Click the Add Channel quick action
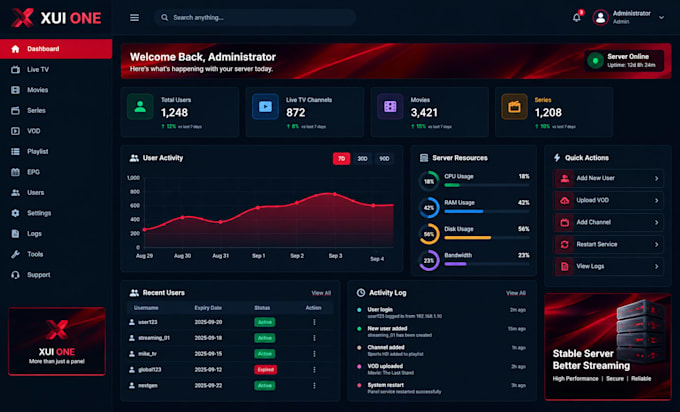Viewport: 680px width, 412px height. tap(608, 222)
